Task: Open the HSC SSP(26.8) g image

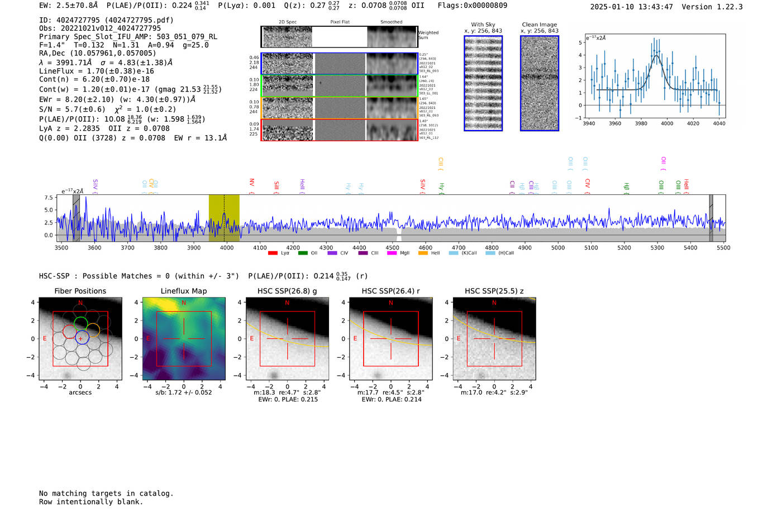Action: click(x=287, y=339)
